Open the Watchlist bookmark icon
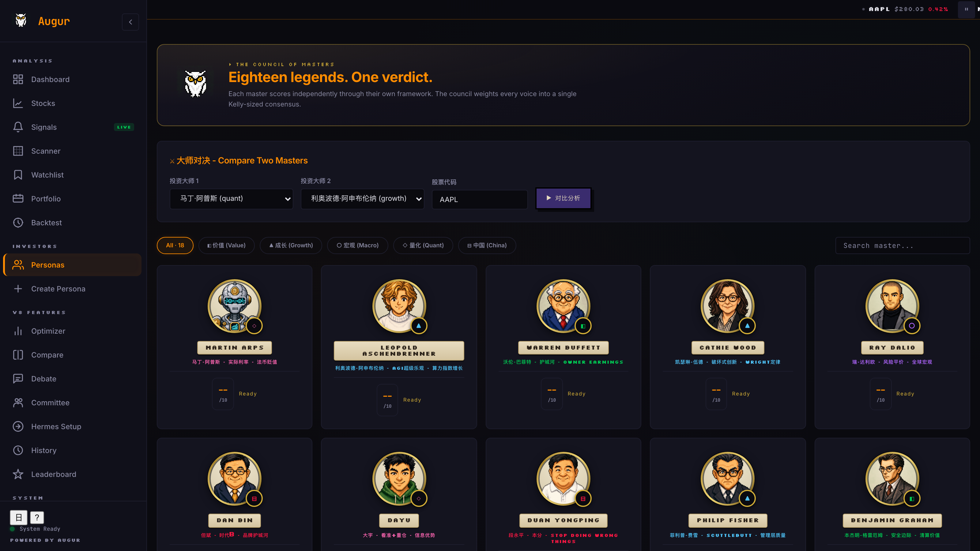 tap(18, 175)
